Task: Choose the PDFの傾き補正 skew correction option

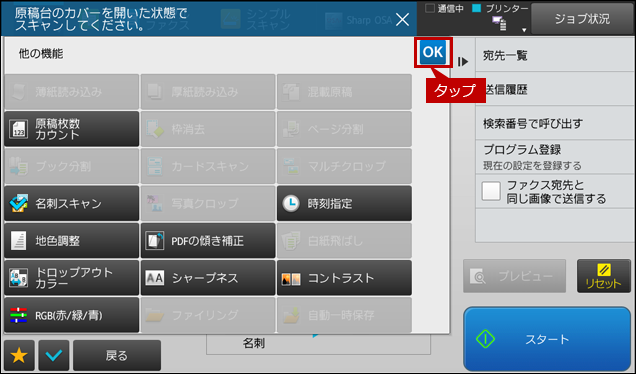Action: pyautogui.click(x=208, y=241)
